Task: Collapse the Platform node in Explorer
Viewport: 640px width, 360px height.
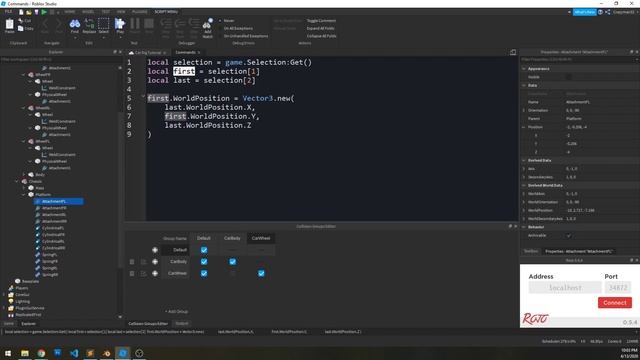Action: 24,195
